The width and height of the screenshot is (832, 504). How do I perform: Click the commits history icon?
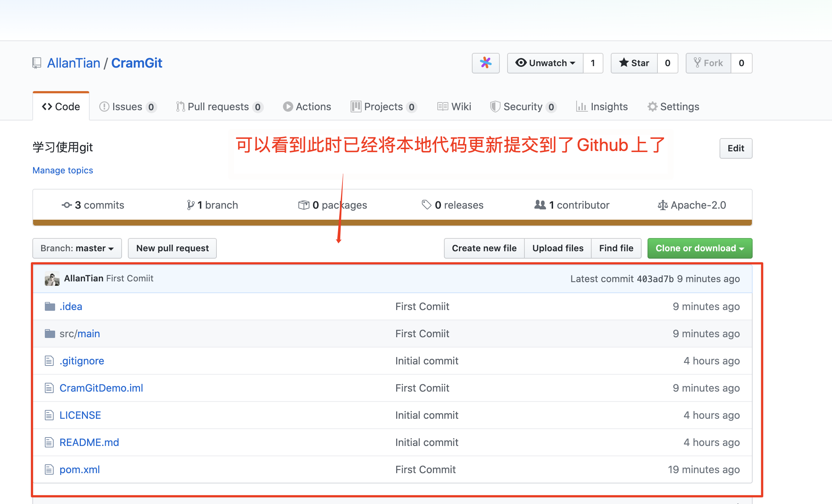tap(67, 205)
